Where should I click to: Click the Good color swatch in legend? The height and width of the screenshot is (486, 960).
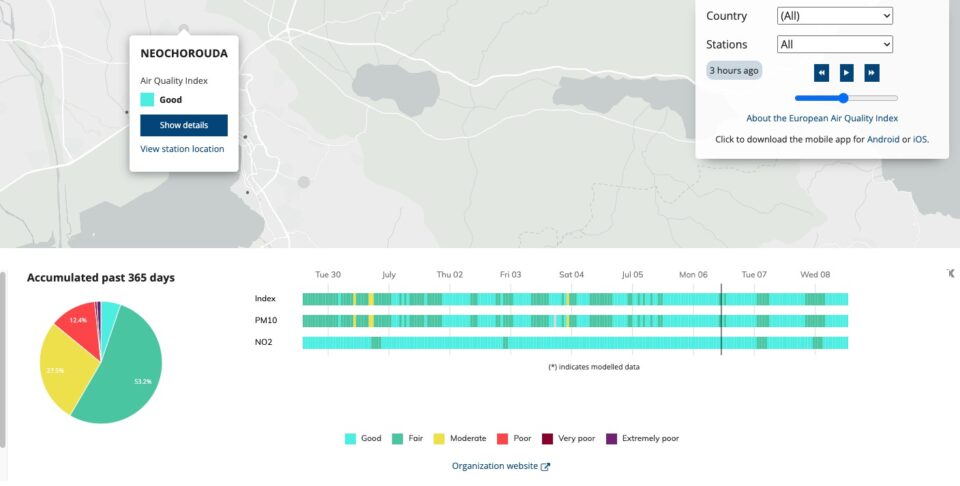(x=350, y=439)
